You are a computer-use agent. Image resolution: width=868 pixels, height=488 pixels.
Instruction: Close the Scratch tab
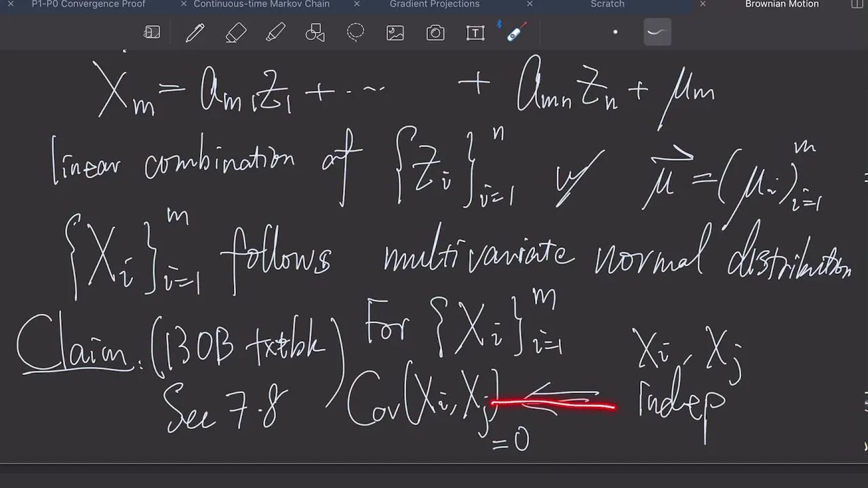click(x=530, y=4)
